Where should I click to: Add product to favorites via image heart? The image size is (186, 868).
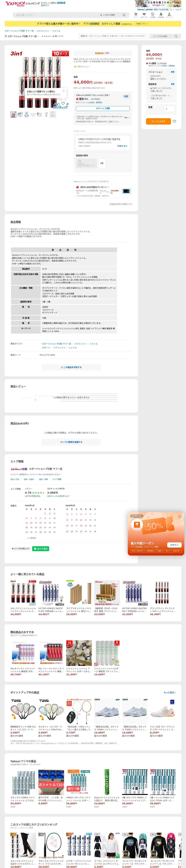point(63,103)
